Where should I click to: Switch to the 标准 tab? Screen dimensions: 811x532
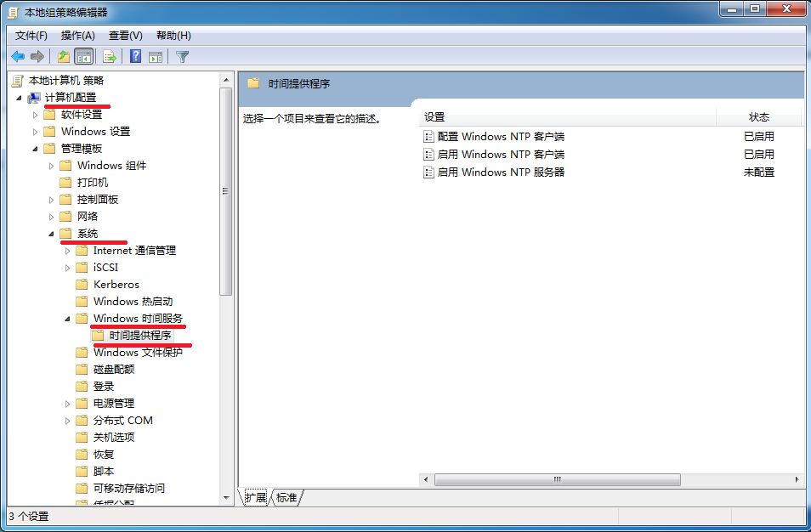pyautogui.click(x=286, y=498)
